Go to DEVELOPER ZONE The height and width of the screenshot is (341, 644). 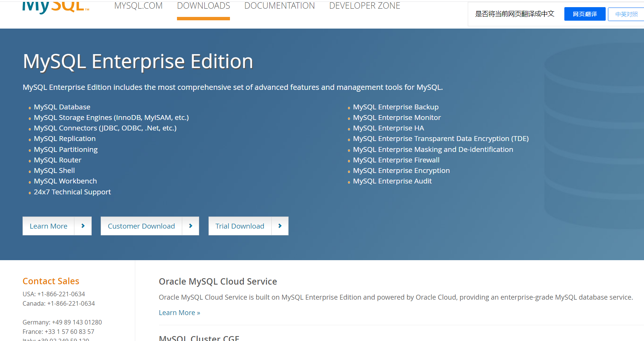(x=364, y=6)
